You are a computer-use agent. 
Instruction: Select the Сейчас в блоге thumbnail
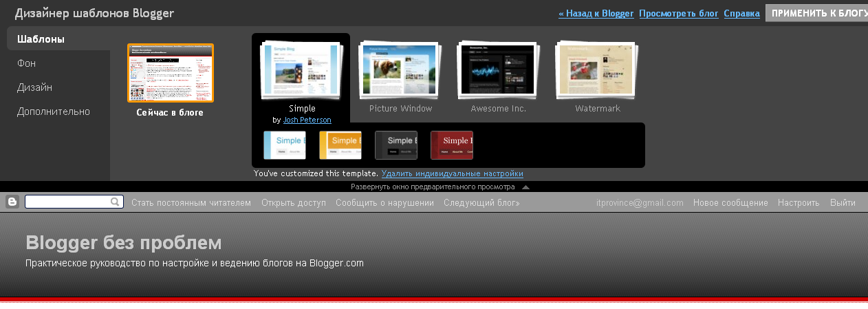[x=171, y=73]
